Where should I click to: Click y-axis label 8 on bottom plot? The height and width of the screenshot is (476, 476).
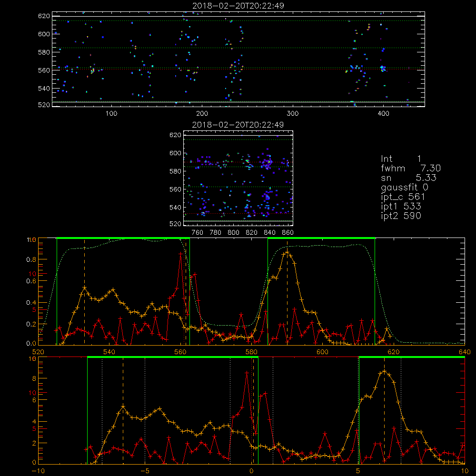[x=34, y=378]
